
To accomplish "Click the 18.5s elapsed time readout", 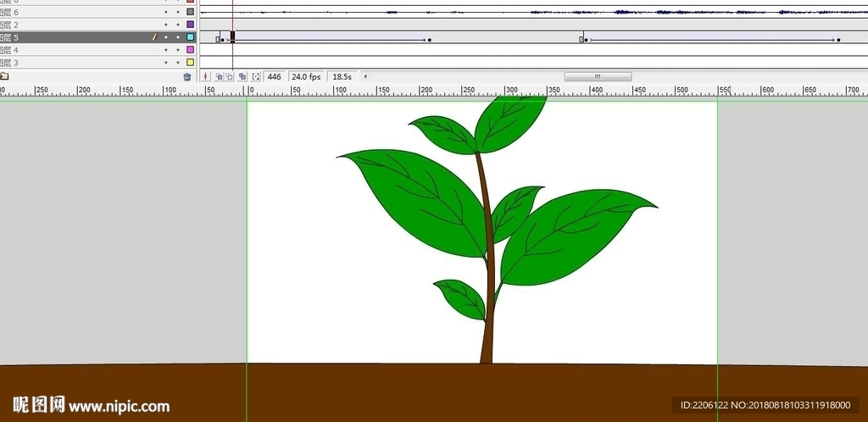I will pos(342,77).
